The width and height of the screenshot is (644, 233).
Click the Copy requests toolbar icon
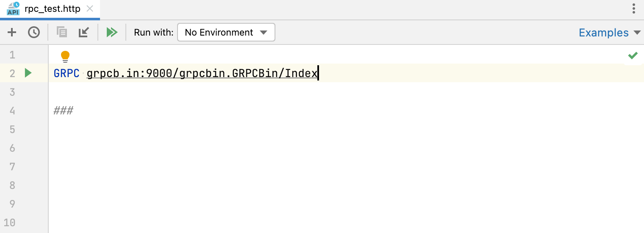(62, 32)
